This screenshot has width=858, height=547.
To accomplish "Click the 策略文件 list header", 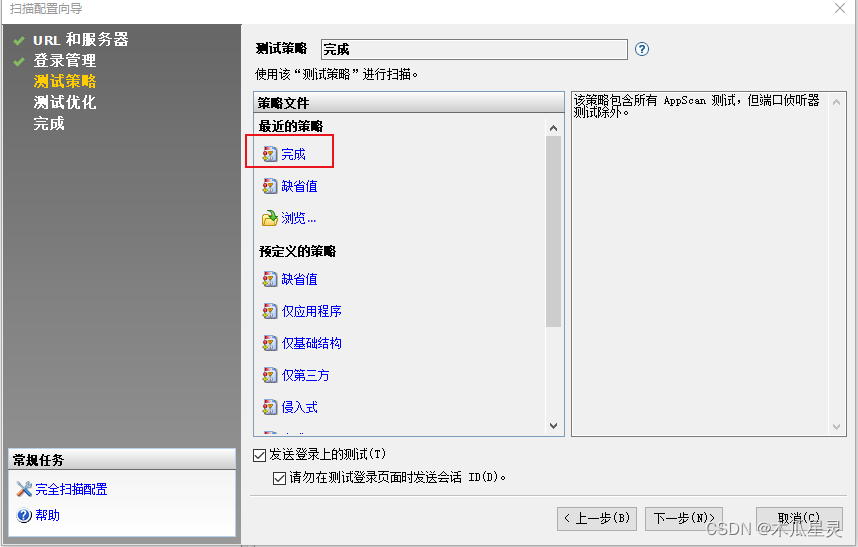I will pos(409,103).
